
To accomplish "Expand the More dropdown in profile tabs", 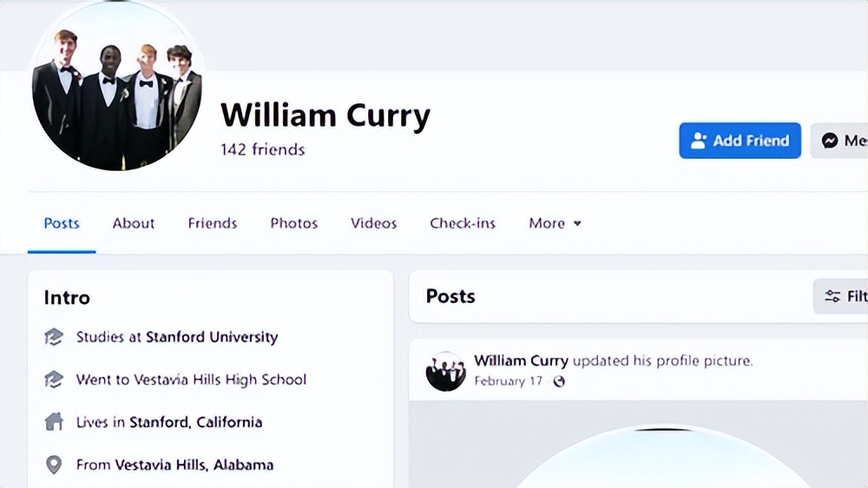I will click(555, 223).
